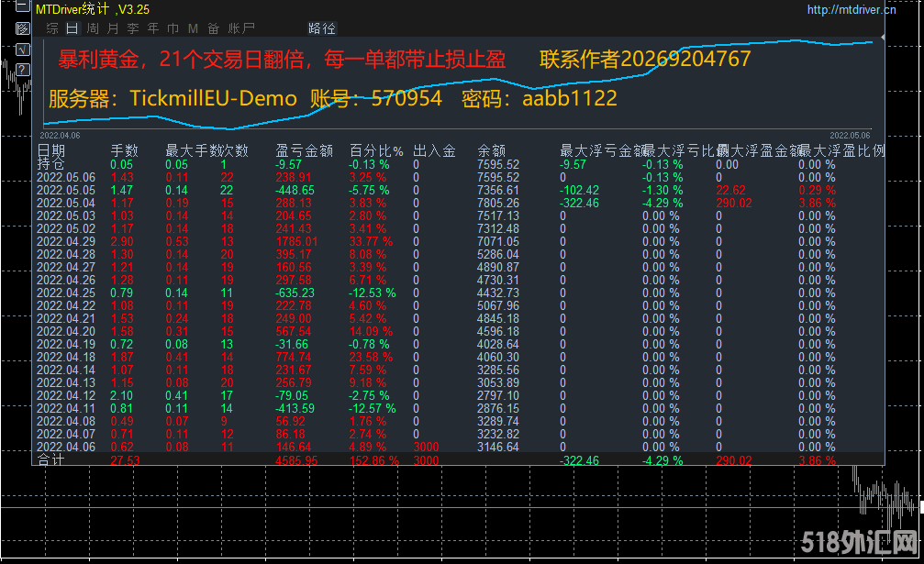Viewport: 924px width, 564px height.
Task: Select the 2022.04.27 date row
Action: 66,267
